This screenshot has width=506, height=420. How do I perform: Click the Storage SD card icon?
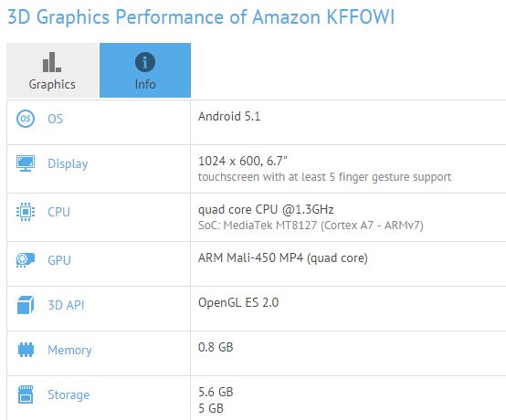pos(26,394)
